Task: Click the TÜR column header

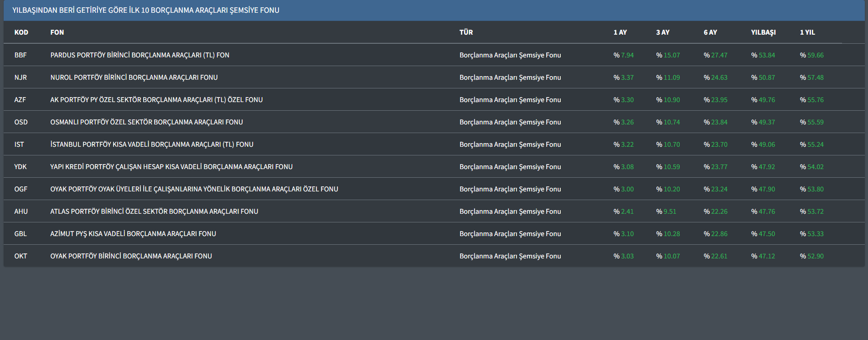Action: (x=466, y=32)
